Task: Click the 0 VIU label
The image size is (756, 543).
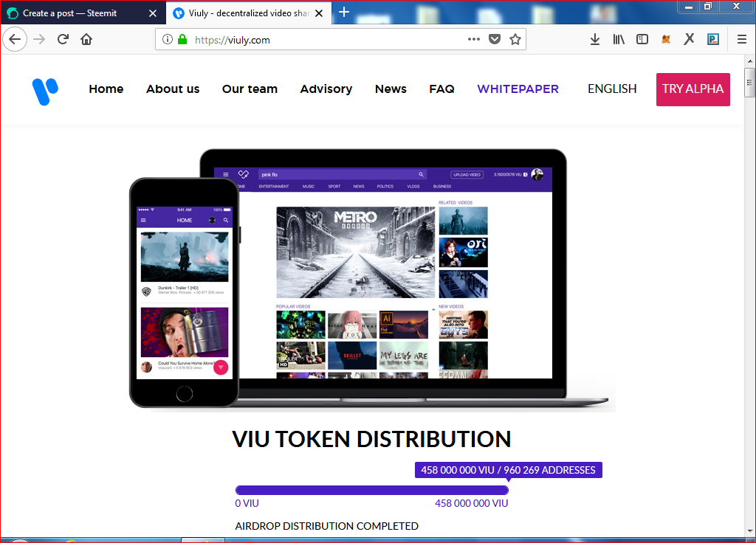Action: click(247, 503)
